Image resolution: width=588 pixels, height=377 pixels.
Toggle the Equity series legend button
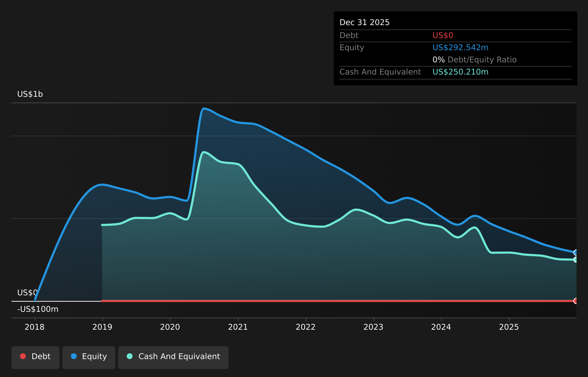point(89,357)
